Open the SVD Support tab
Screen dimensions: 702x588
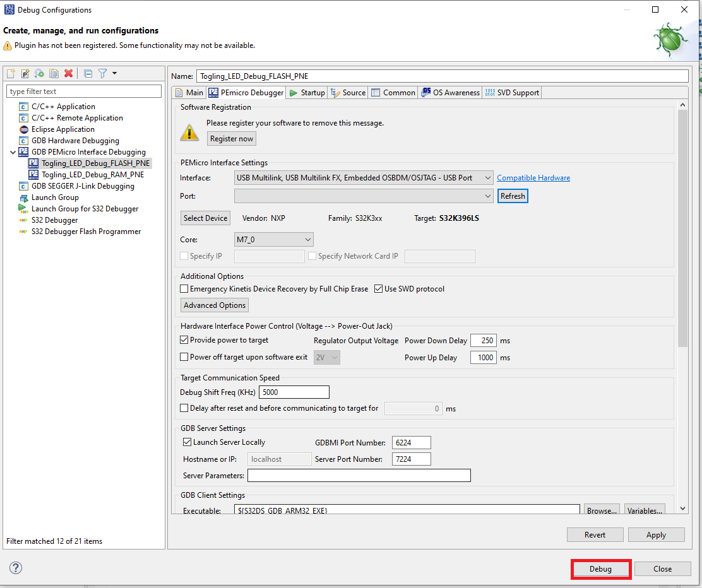coord(512,93)
